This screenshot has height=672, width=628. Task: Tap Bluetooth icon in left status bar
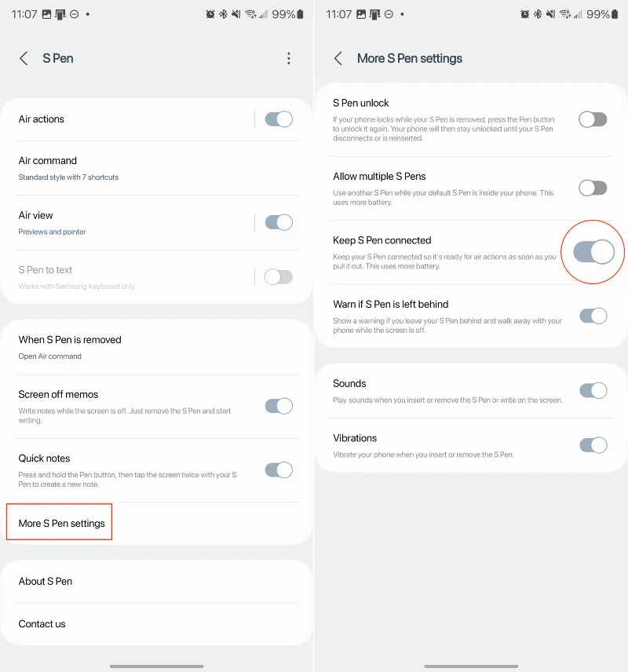tap(224, 14)
